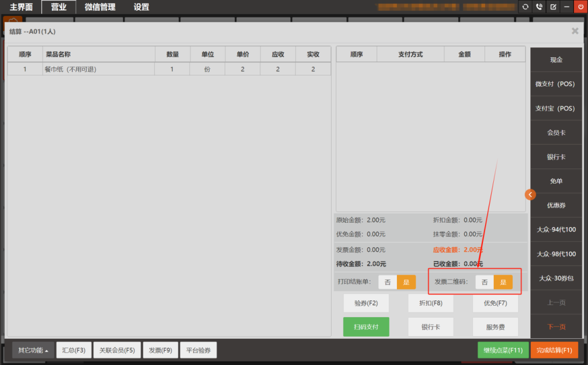Set 打印结账单 to 否
Viewport: 588px width, 365px height.
click(388, 282)
